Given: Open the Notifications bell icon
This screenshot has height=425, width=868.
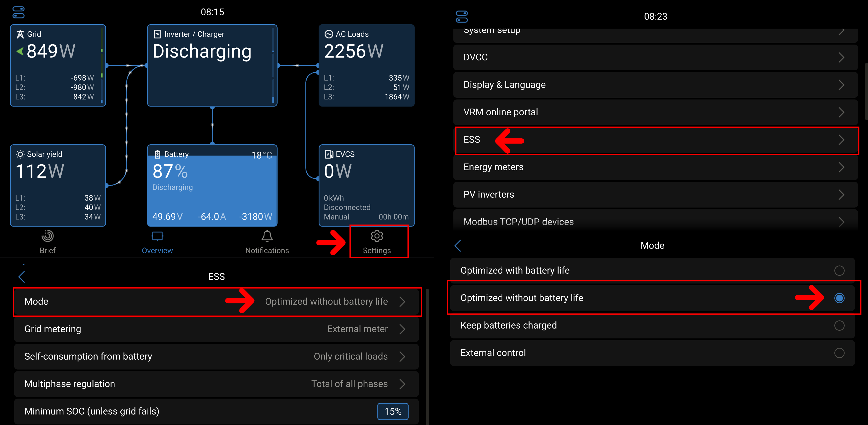Looking at the screenshot, I should tap(267, 236).
